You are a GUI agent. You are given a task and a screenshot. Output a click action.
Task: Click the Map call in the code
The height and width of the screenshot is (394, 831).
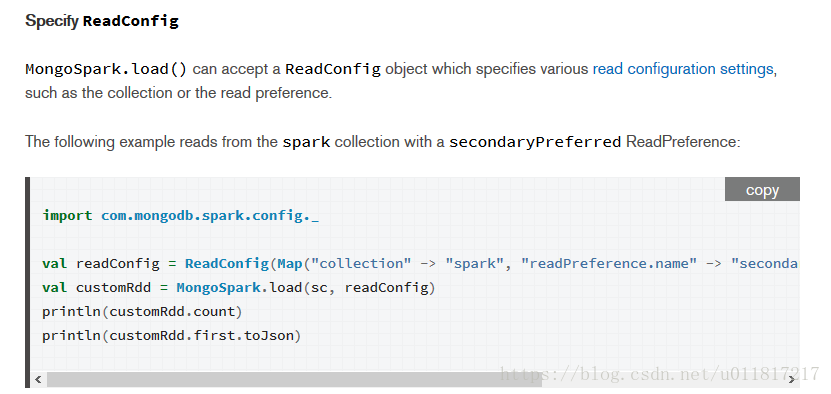290,264
